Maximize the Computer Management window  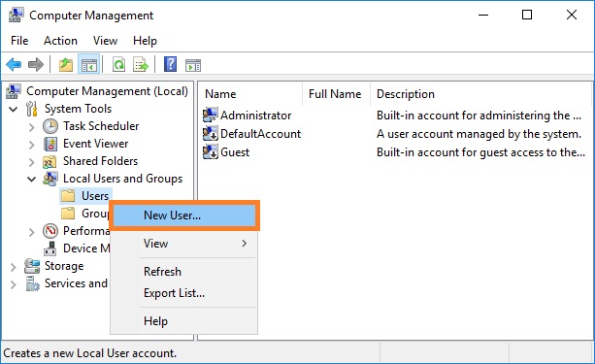pos(527,15)
